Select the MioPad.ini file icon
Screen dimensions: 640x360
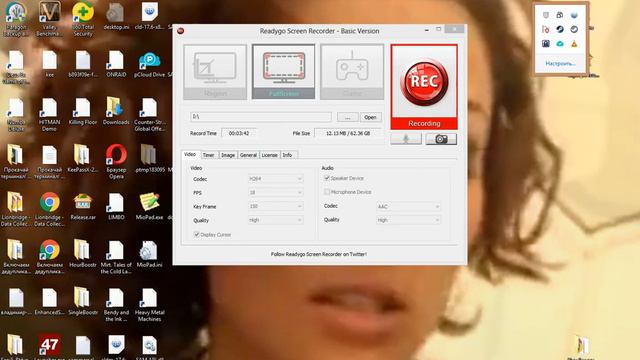point(149,254)
